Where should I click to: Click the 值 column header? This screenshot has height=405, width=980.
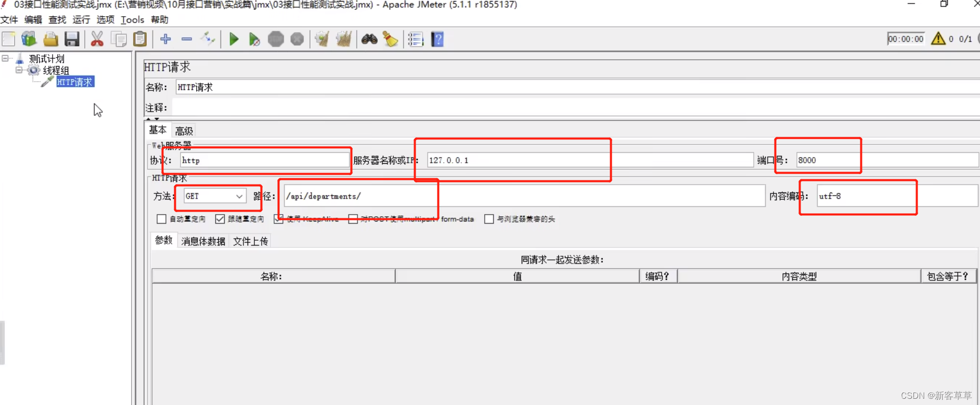click(518, 276)
